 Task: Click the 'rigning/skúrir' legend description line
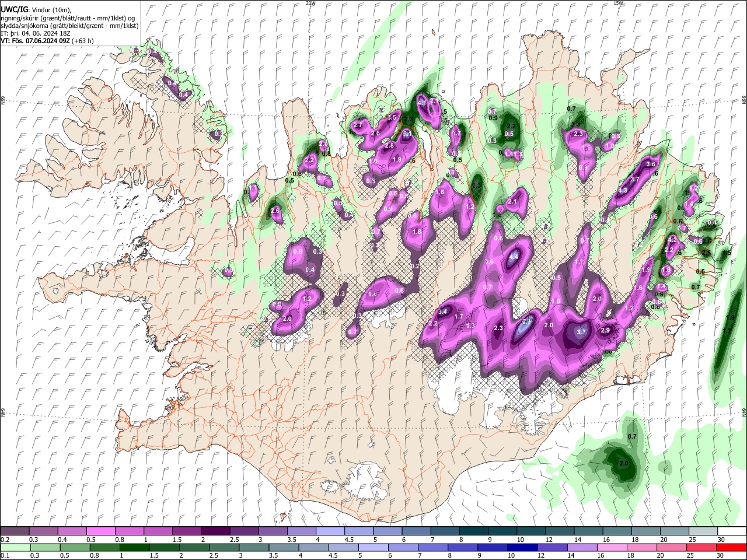click(x=68, y=17)
